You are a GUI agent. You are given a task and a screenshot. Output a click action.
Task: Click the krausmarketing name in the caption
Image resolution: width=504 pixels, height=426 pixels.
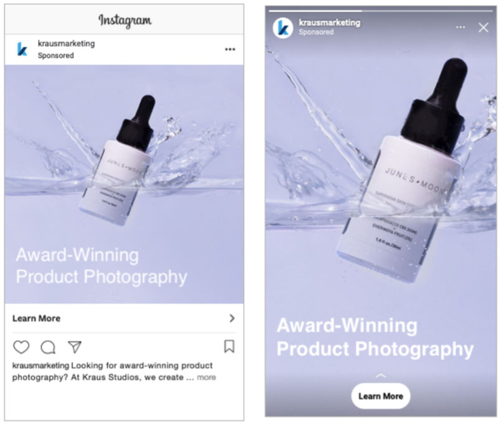40,366
